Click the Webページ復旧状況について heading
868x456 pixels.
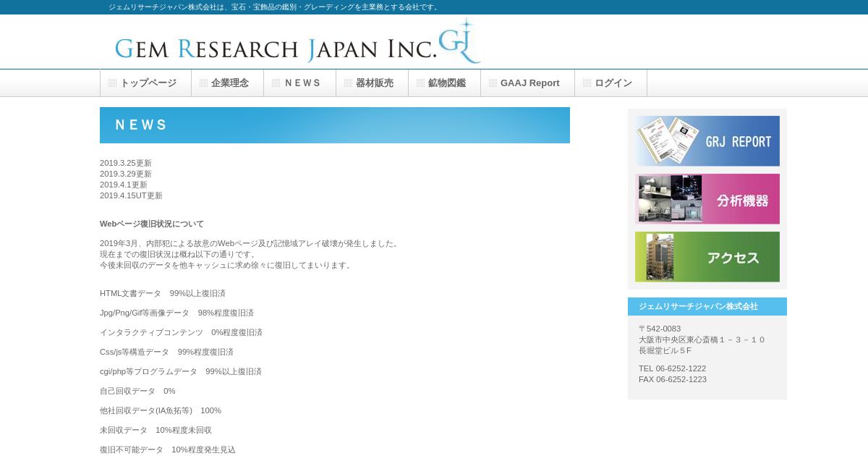click(x=152, y=224)
